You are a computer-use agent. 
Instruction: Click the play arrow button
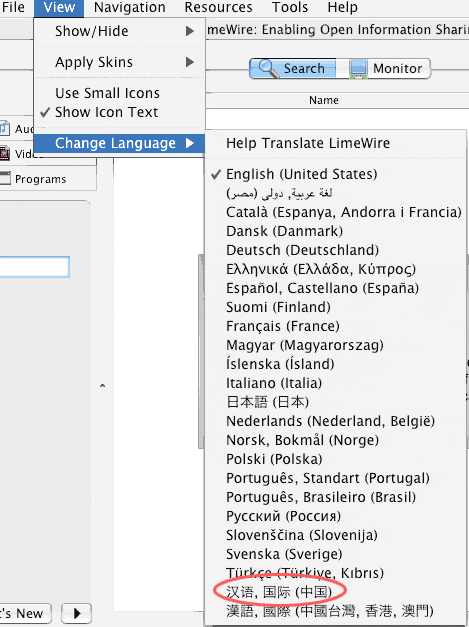(76, 613)
